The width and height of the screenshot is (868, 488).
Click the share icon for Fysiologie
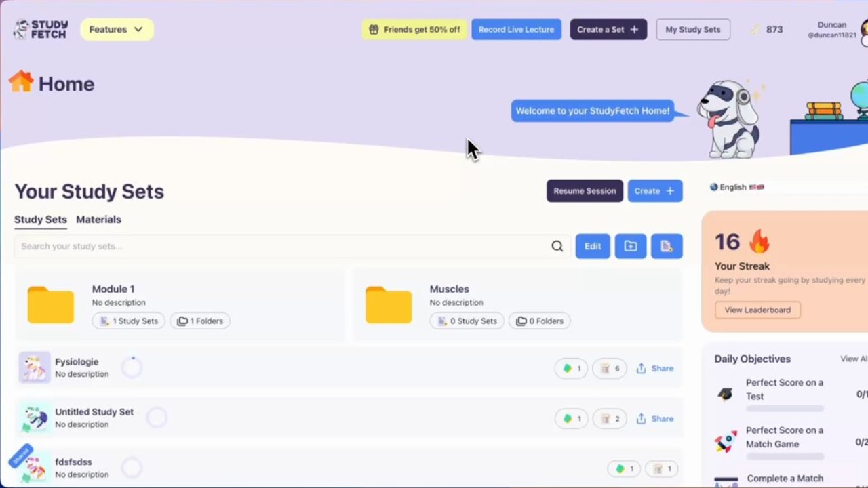tap(641, 369)
